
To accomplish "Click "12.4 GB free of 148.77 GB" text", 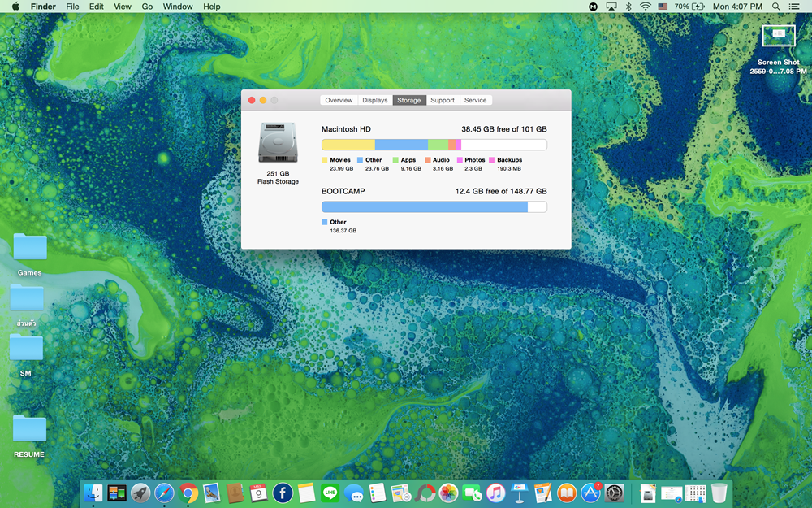I will tap(501, 191).
